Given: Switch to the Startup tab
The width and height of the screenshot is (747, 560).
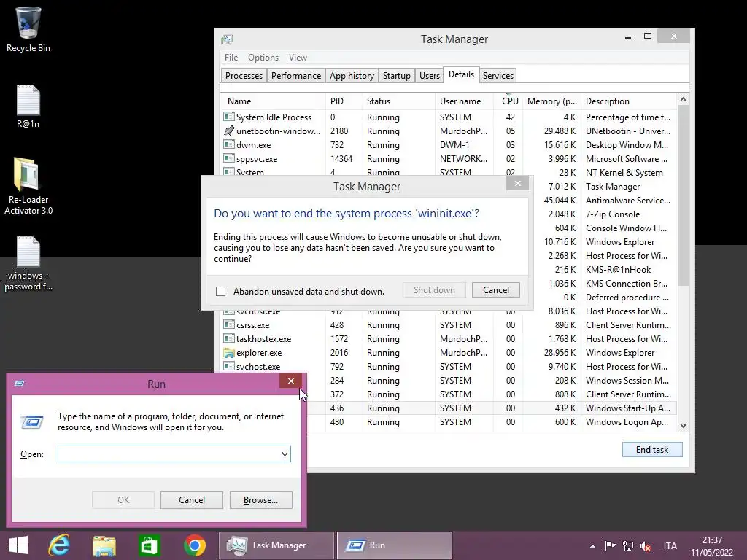Looking at the screenshot, I should tap(396, 76).
